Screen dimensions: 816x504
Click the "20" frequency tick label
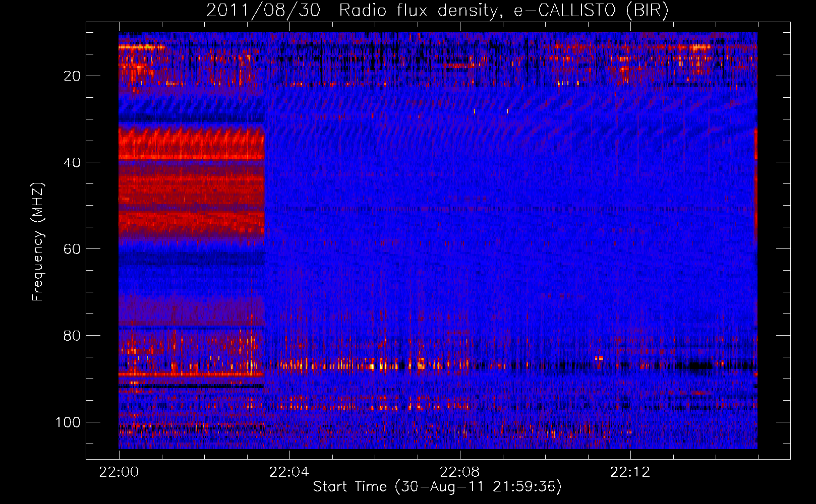[x=72, y=76]
